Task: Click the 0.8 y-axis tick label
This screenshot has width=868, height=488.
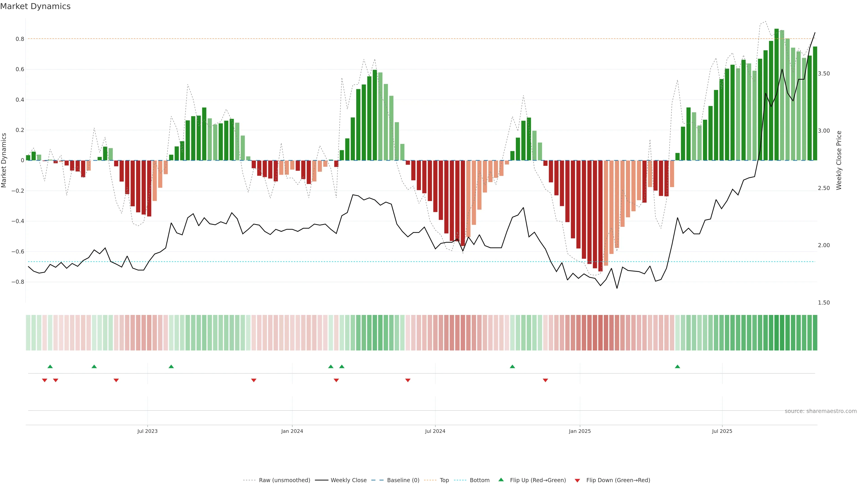Action: 20,39
